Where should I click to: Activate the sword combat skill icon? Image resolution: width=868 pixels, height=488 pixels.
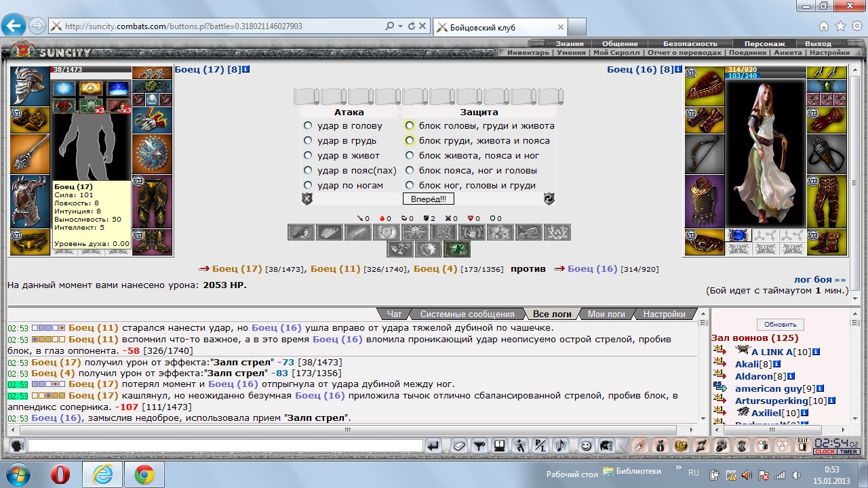(x=358, y=232)
